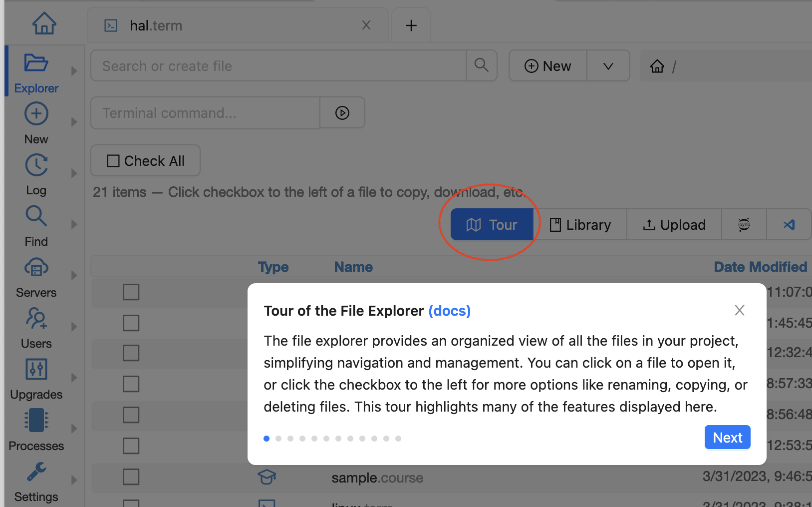Open dropdown arrow next to New
Image resolution: width=812 pixels, height=507 pixels.
[608, 66]
